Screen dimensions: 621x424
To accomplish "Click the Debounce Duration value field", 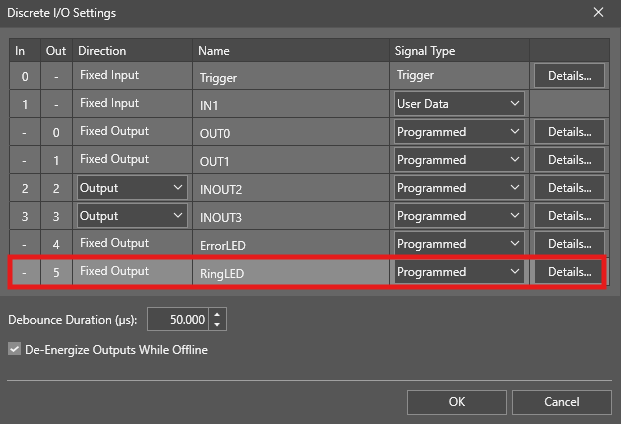I will coord(178,319).
